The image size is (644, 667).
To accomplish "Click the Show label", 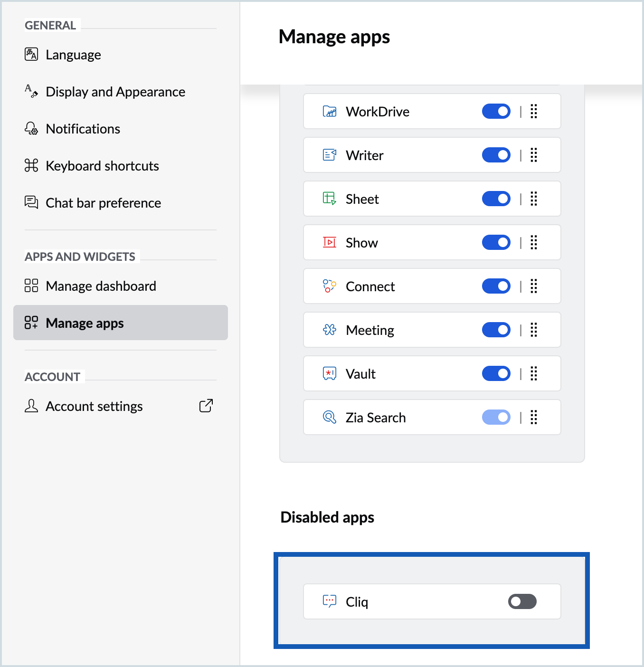I will tap(362, 243).
